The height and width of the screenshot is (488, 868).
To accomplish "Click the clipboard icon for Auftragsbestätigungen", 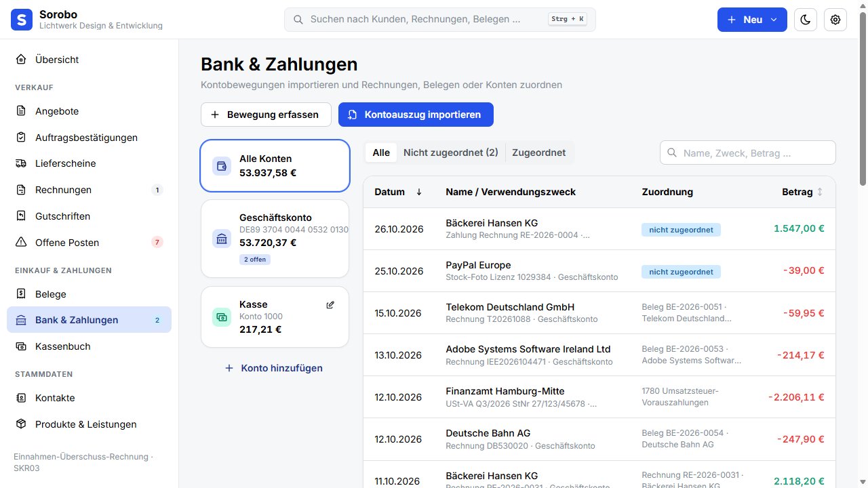I will click(22, 138).
